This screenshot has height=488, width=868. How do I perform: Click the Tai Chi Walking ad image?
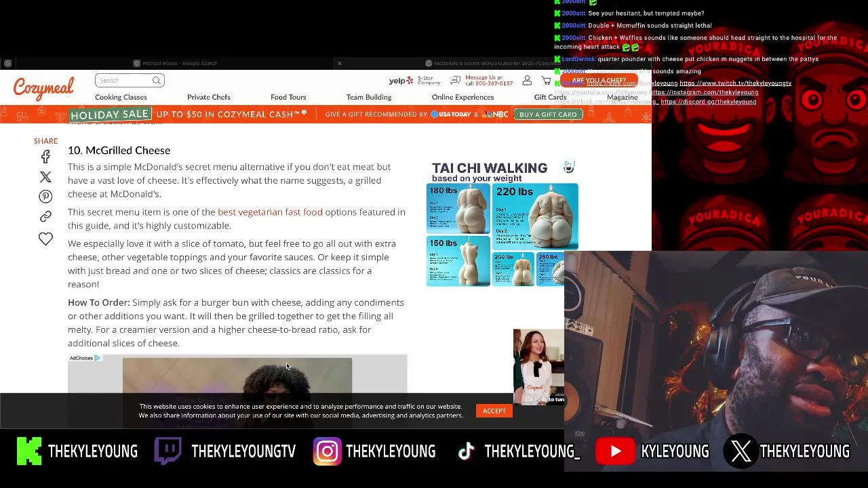click(x=502, y=224)
